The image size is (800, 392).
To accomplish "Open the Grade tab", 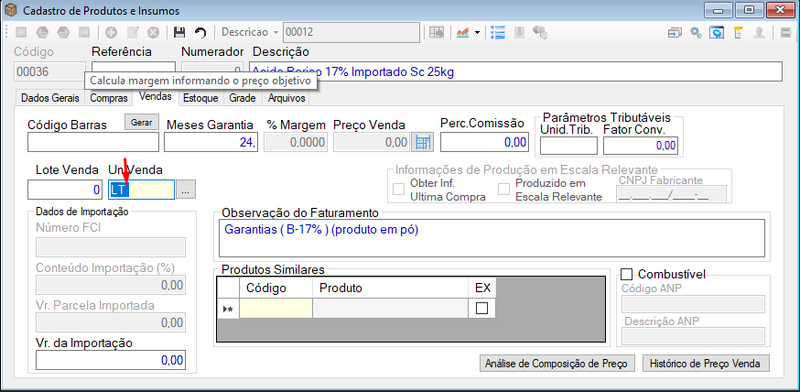I will click(x=242, y=98).
